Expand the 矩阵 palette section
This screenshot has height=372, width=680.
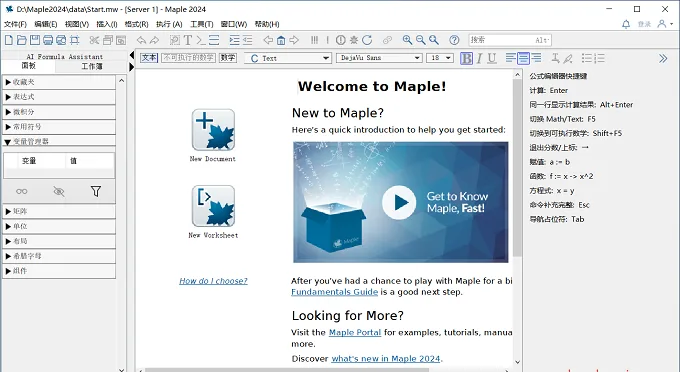click(59, 212)
